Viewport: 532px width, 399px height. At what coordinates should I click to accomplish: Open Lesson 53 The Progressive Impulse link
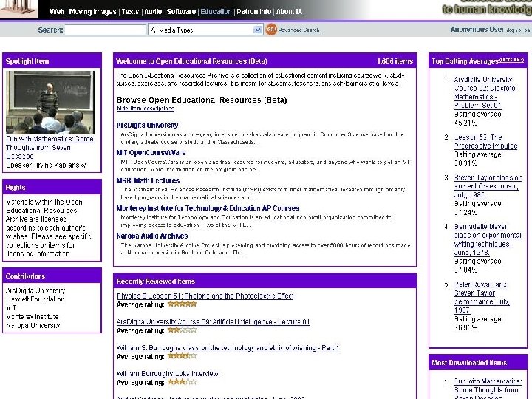(485, 141)
